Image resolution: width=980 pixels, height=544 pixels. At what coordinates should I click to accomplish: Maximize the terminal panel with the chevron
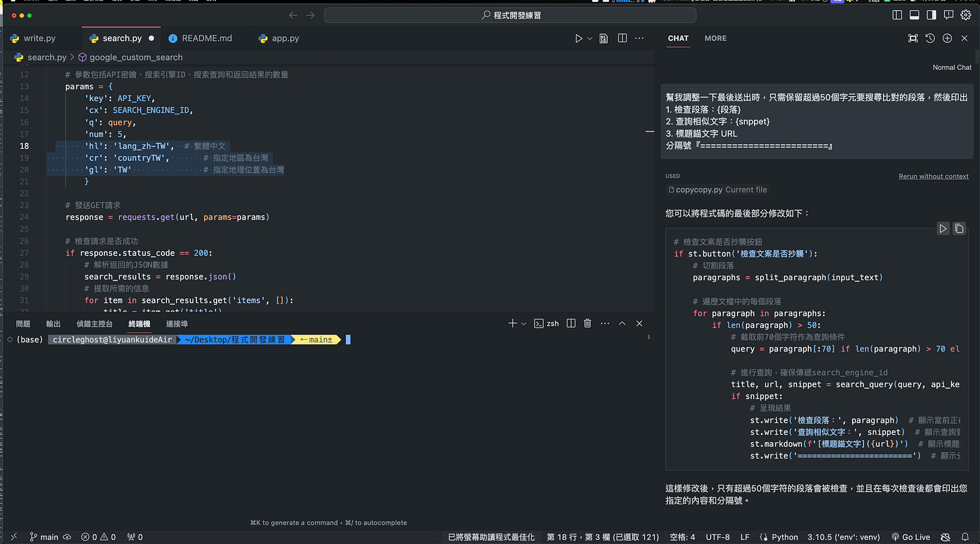(622, 323)
